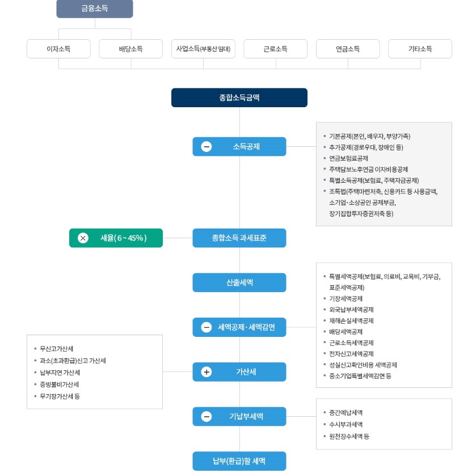Select the 기타소득 box
476x473 pixels.
[420, 49]
